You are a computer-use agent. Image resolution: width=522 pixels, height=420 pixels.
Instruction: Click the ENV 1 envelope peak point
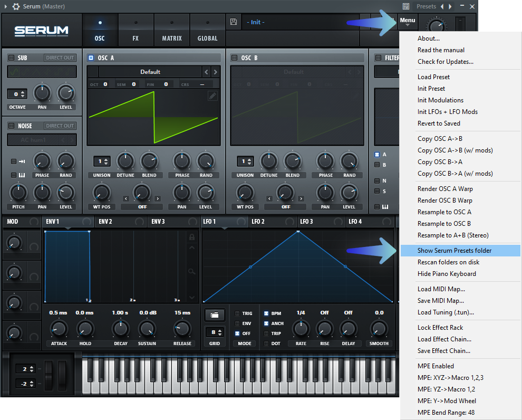[x=89, y=231]
